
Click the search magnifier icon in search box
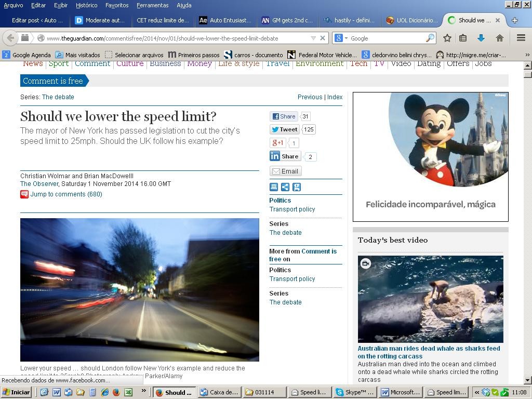[430, 38]
